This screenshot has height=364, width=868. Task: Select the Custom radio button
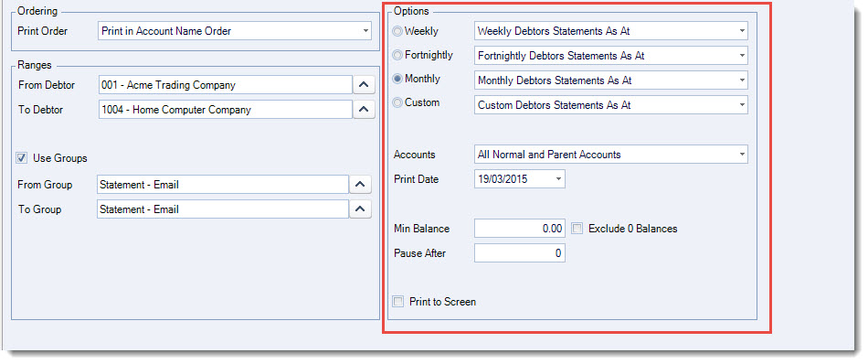[397, 103]
